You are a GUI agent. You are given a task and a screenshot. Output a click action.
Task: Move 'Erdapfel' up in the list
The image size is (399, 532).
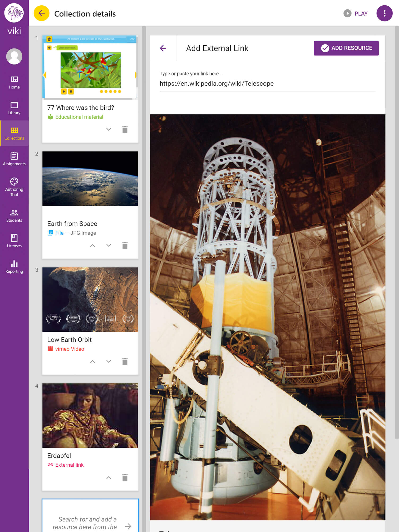click(x=109, y=478)
